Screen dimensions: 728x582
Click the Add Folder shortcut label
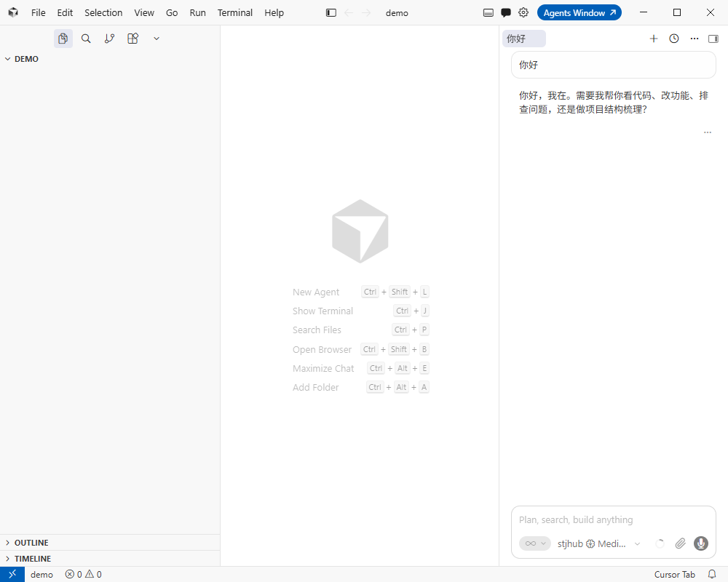tap(316, 388)
